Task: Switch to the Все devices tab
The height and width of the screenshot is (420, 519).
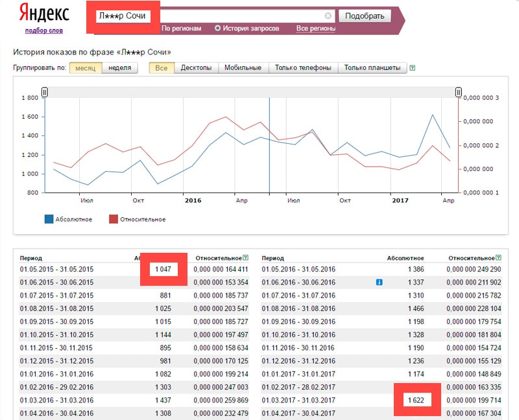Action: point(161,68)
